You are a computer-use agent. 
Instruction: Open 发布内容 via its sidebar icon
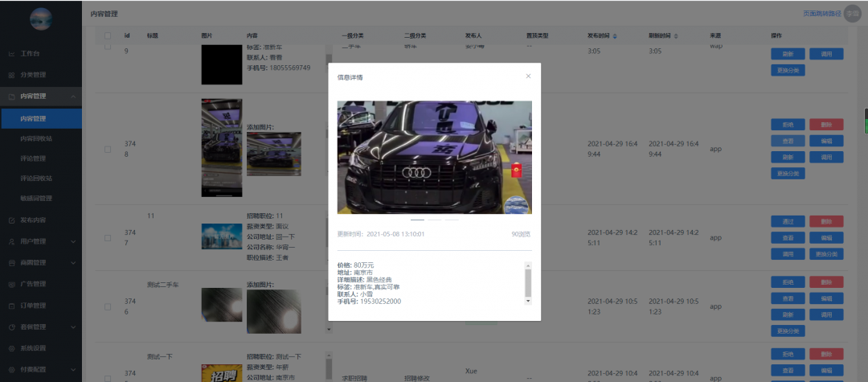point(11,220)
